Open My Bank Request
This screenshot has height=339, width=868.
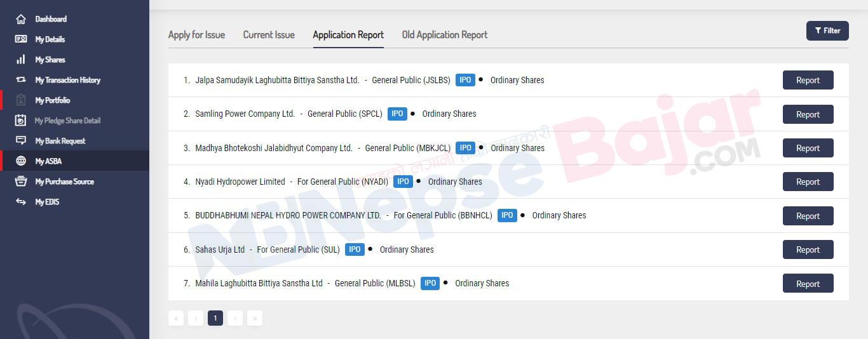[74, 141]
